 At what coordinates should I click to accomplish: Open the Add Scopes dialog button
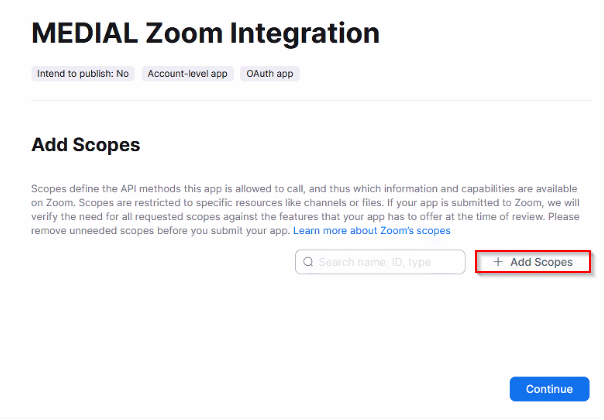click(533, 262)
